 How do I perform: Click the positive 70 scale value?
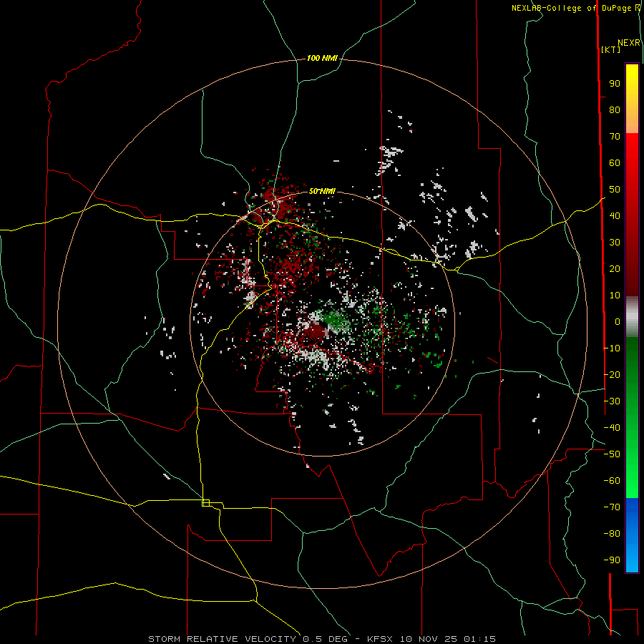tap(615, 137)
